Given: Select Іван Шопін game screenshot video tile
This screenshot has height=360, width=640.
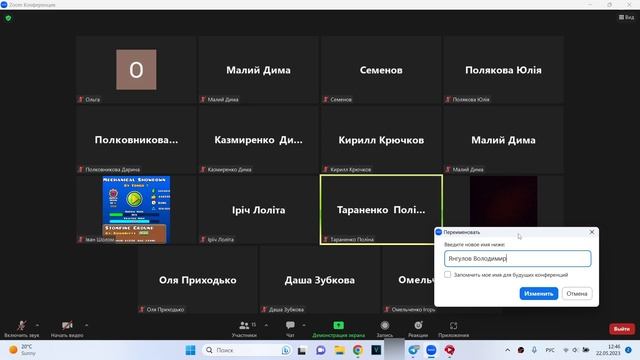Looking at the screenshot, I should pyautogui.click(x=136, y=210).
